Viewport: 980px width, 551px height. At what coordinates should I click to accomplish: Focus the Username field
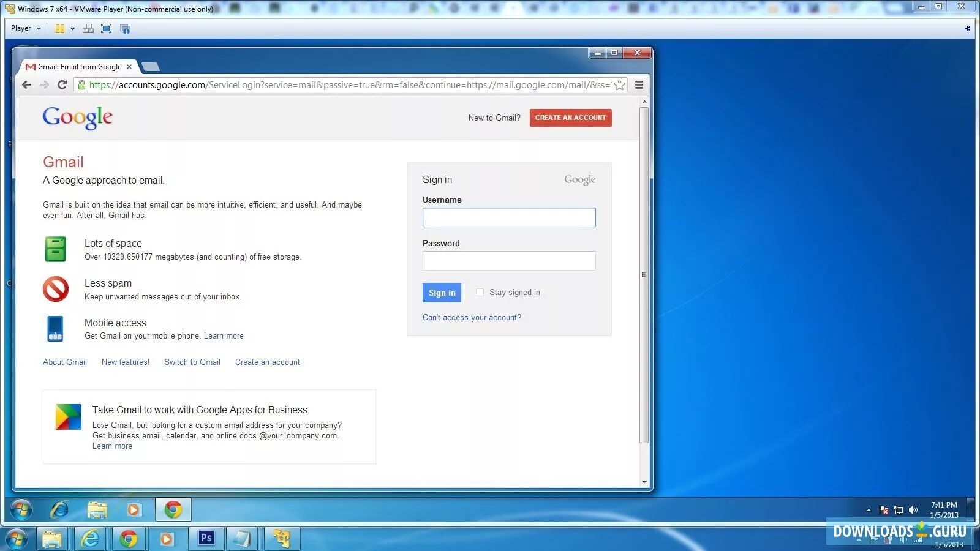509,217
